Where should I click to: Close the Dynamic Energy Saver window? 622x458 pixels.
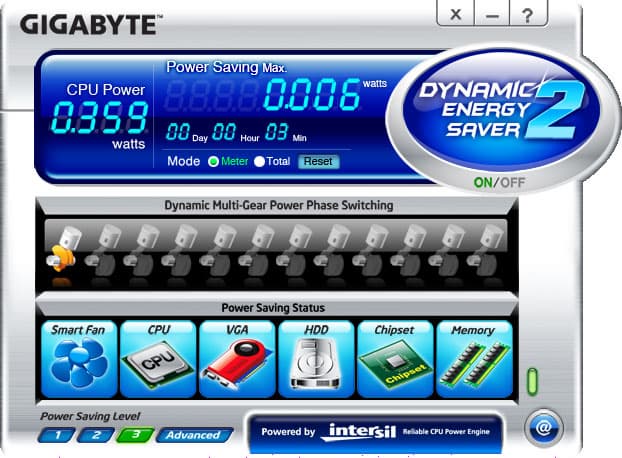[456, 15]
